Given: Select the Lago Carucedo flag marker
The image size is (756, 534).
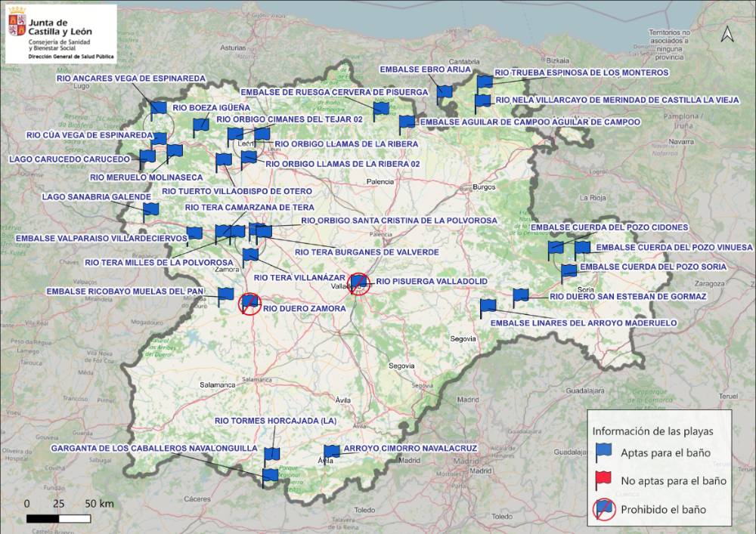Looking at the screenshot, I should [x=147, y=159].
